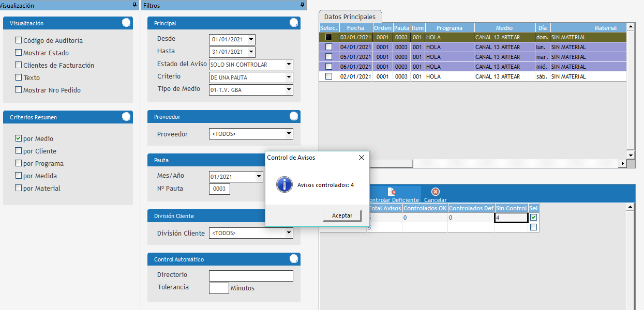Enable the Código de Auditoría checkbox
This screenshot has height=310, width=644.
(x=19, y=40)
